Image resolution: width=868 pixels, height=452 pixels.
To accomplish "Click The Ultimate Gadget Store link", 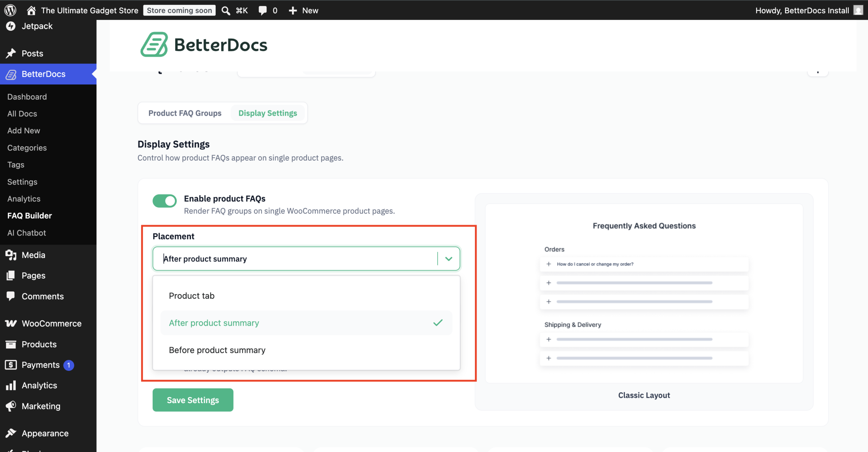I will click(x=90, y=11).
